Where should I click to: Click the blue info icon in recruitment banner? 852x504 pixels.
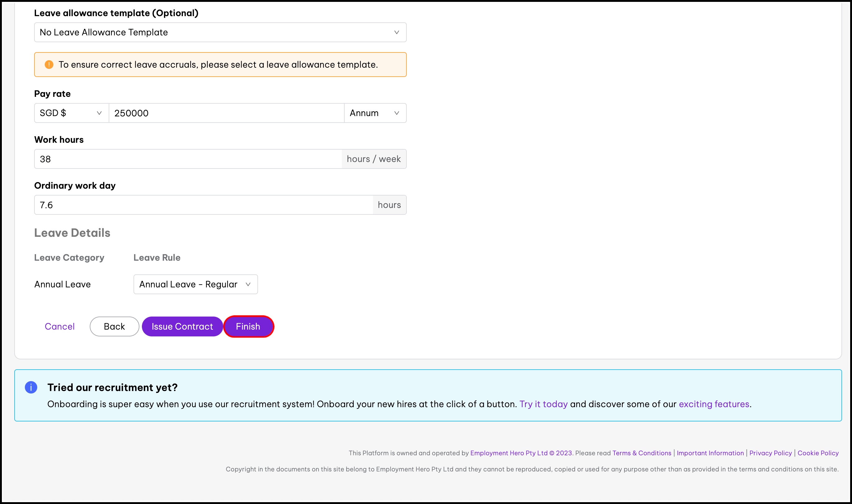coord(31,387)
